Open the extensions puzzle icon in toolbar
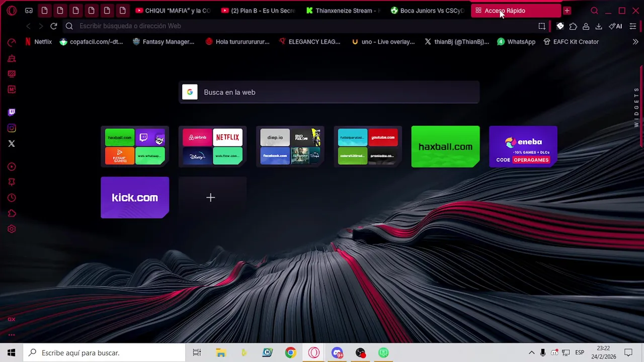This screenshot has width=644, height=362. (573, 26)
